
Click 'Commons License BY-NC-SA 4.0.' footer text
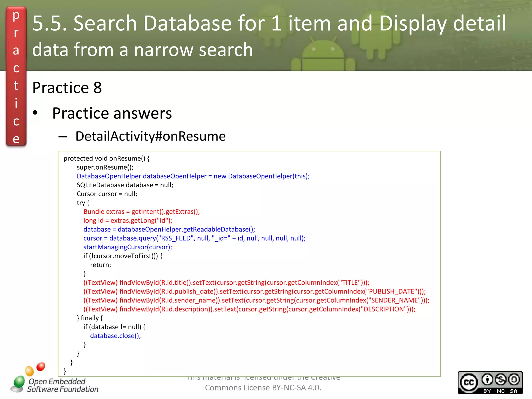coord(263,388)
